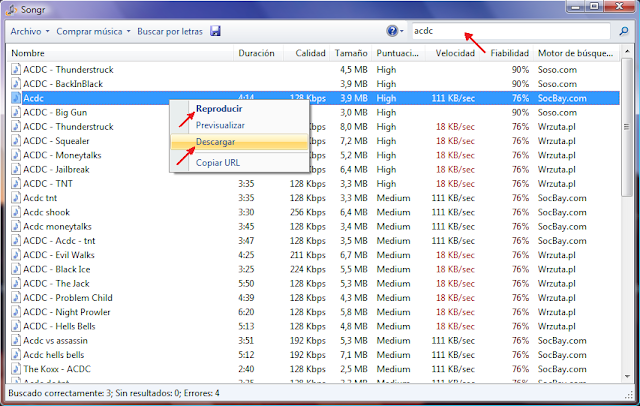Click 5:50 duration of ACDC - The Jack
Screen dimensions: 640x406
pos(246,284)
